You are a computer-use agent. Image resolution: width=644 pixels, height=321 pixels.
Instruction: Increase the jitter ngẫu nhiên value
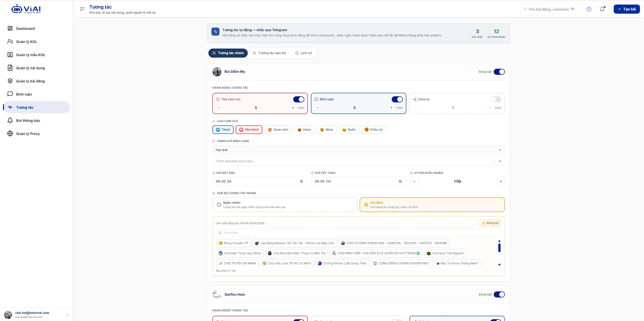(x=501, y=181)
